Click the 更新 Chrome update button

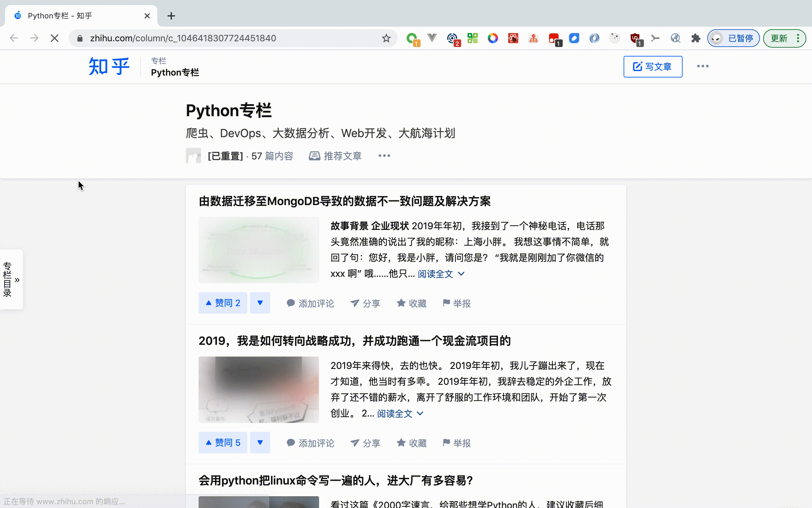coord(779,38)
